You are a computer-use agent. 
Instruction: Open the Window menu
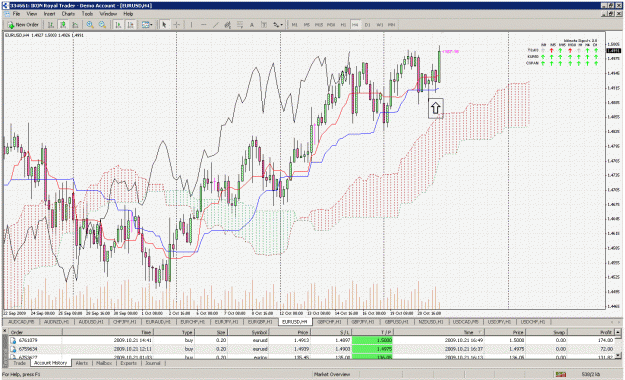[x=108, y=14]
